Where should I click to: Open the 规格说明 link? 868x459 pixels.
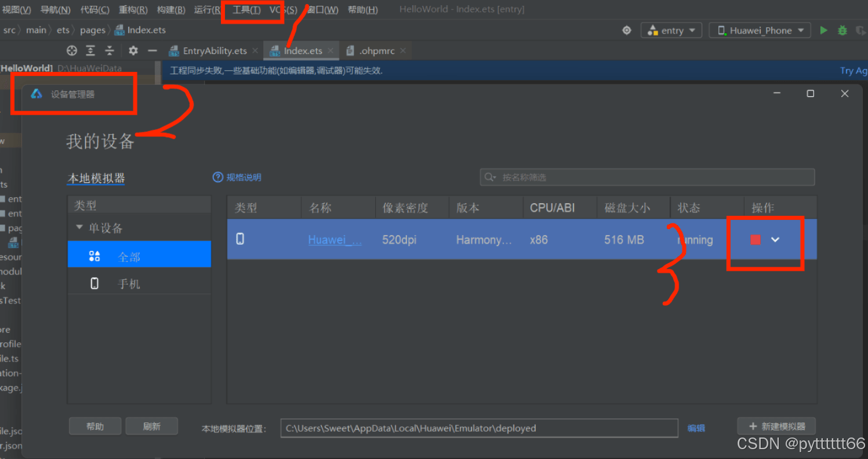(244, 177)
